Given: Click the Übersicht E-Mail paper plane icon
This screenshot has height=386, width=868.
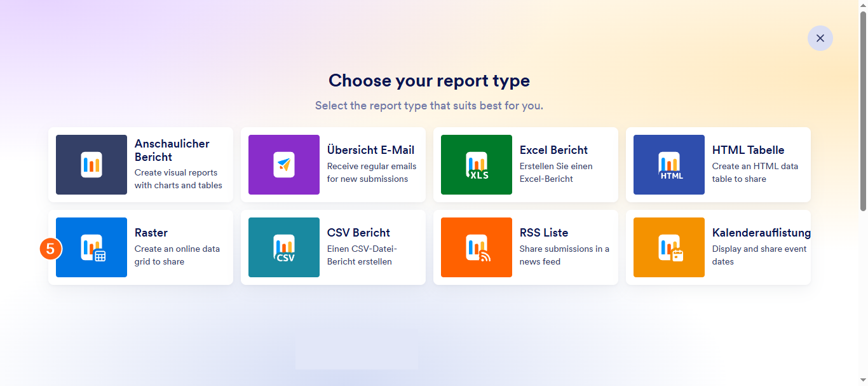Looking at the screenshot, I should [284, 165].
